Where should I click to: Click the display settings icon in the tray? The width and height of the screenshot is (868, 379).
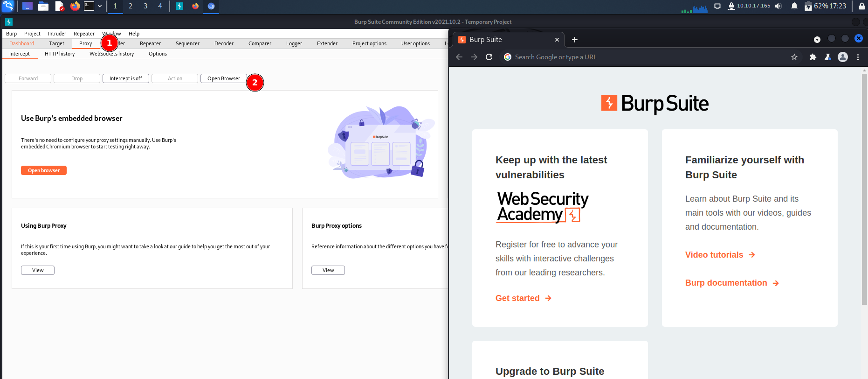point(717,6)
